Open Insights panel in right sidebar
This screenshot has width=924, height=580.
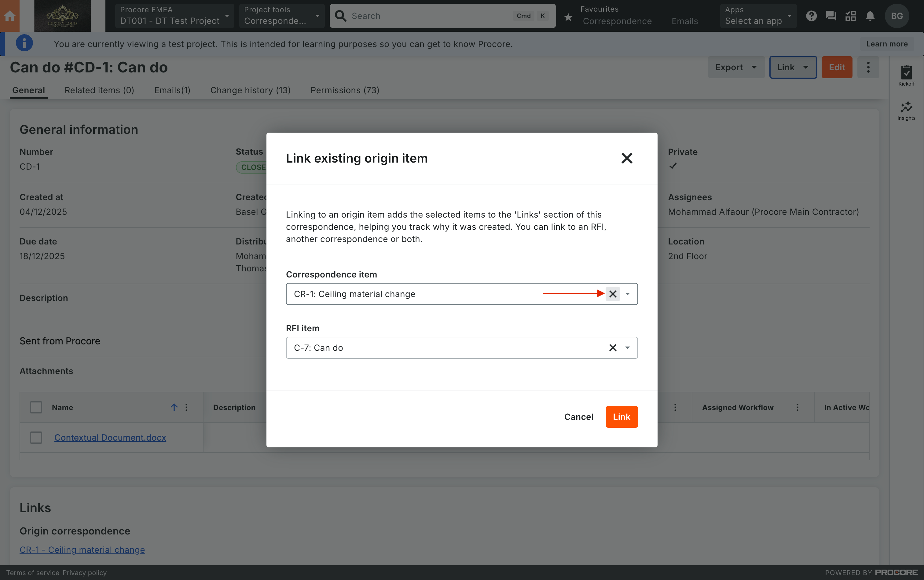(906, 111)
